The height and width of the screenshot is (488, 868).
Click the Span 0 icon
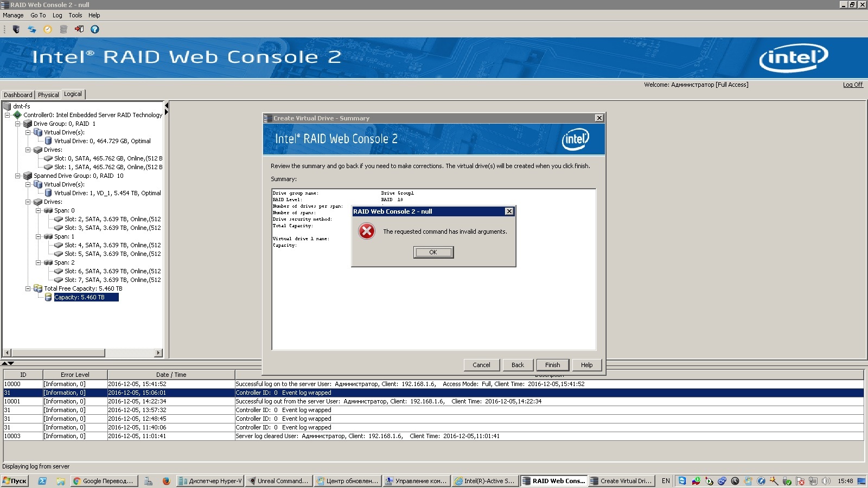click(x=48, y=210)
